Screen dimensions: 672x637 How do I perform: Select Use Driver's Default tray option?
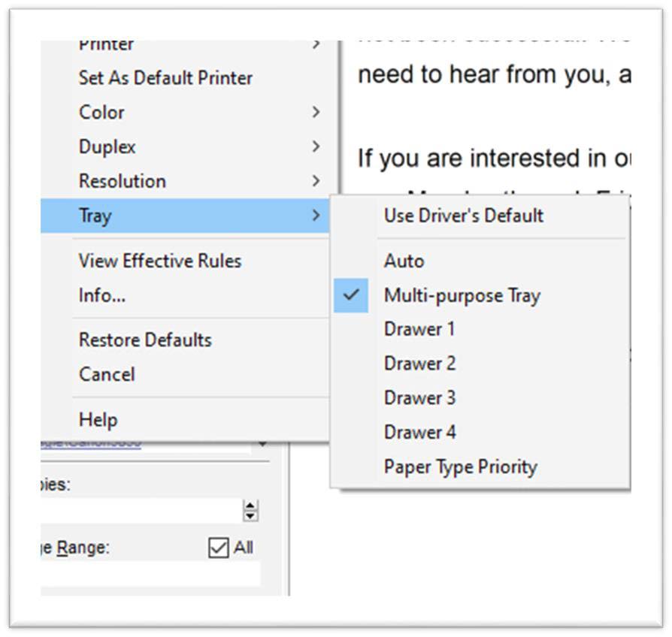[x=463, y=216]
